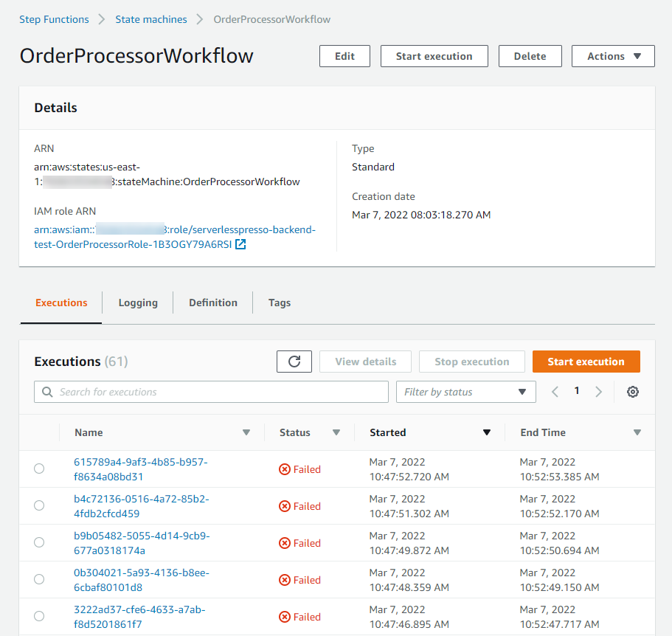
Task: Click the orange Start execution button
Action: [x=586, y=362]
